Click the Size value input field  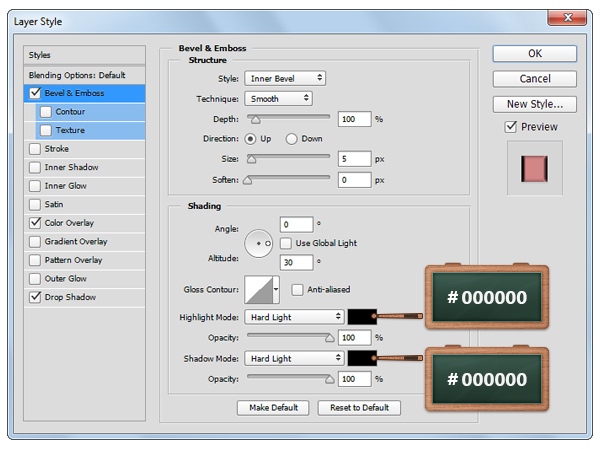click(354, 159)
